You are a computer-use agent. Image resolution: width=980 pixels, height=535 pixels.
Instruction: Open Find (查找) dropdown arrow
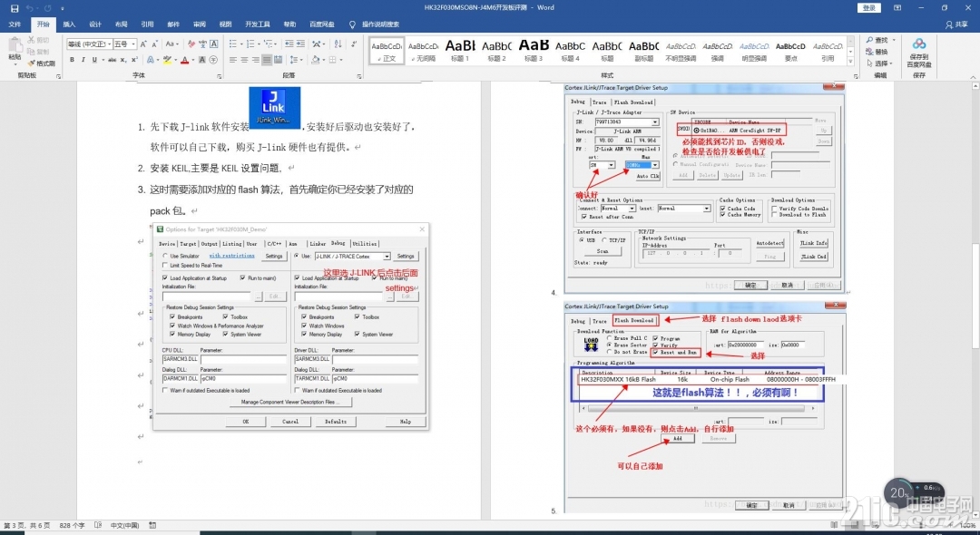click(893, 40)
